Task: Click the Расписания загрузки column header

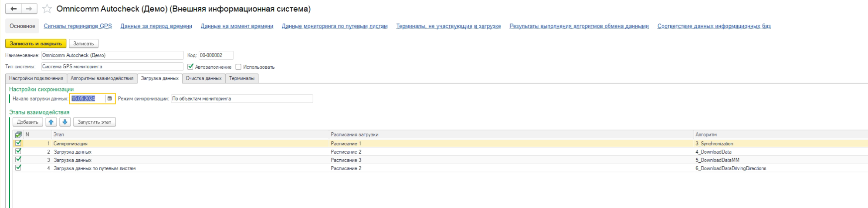Action: [511, 135]
